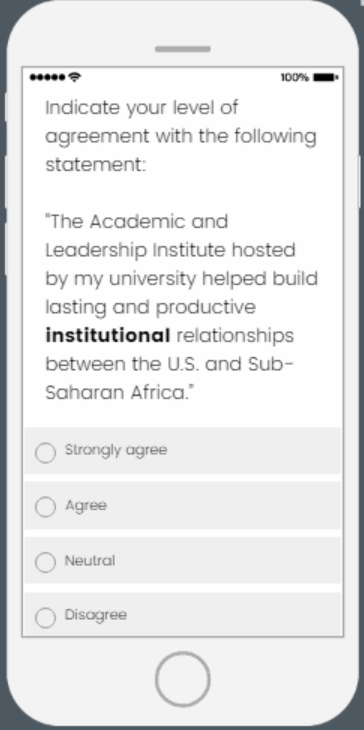Select the Strongly agree radio button
364x730 pixels.
(45, 453)
